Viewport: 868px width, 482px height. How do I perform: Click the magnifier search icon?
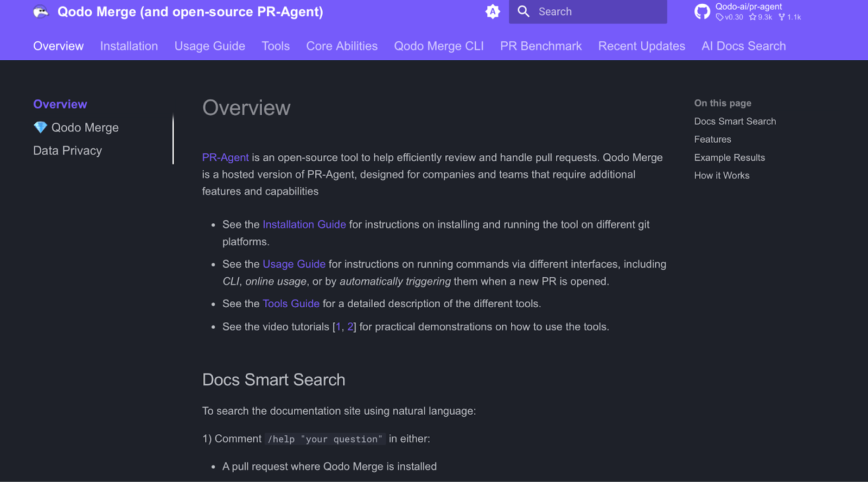pos(524,11)
